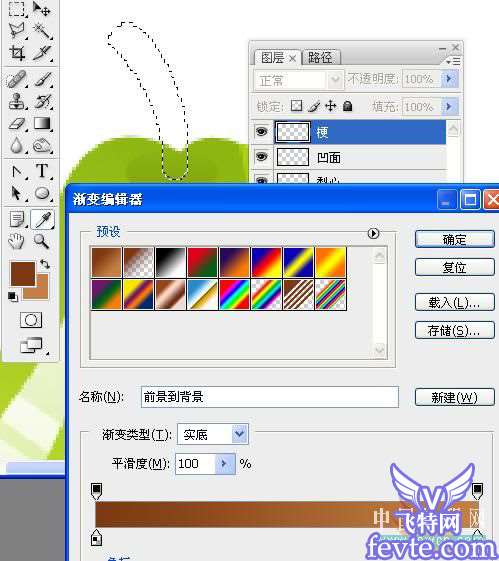Open the 渐变类型 dropdown showing 实底
The image size is (499, 561).
click(213, 434)
